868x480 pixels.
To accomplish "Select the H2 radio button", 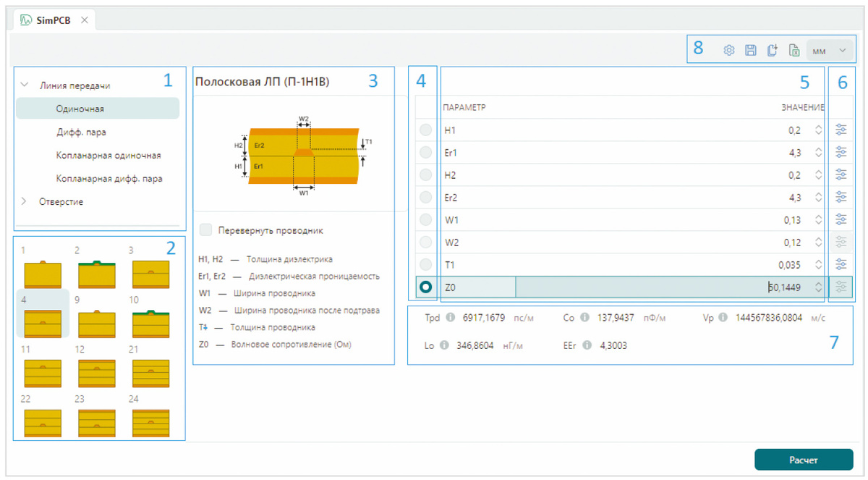I will (426, 174).
